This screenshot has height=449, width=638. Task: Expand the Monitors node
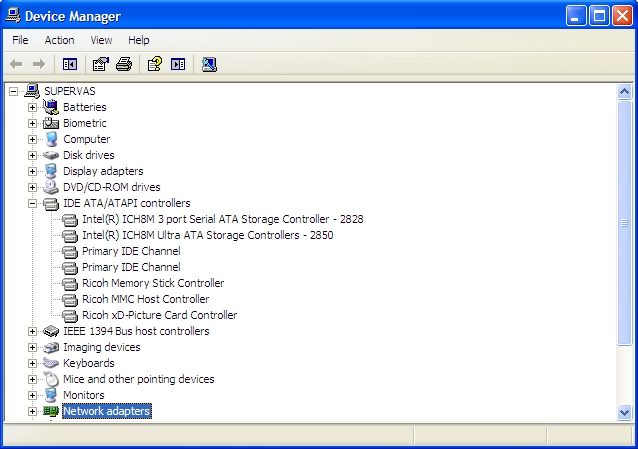click(x=33, y=395)
